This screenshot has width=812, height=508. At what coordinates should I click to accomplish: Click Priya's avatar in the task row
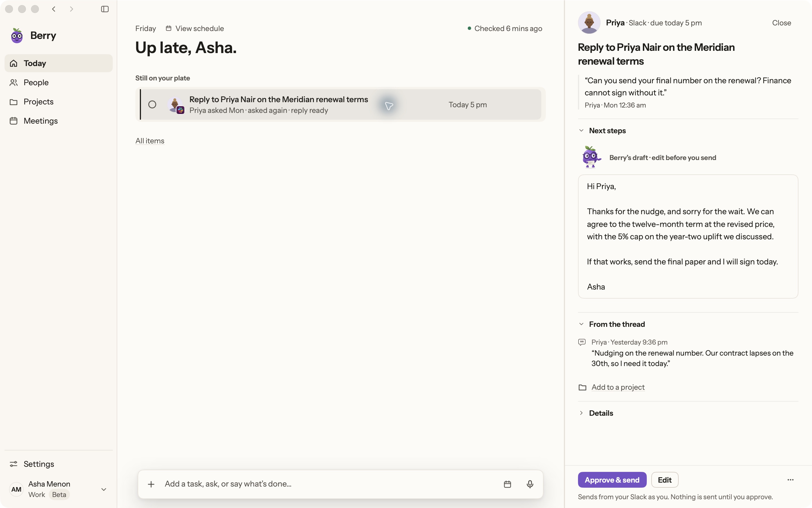point(175,104)
